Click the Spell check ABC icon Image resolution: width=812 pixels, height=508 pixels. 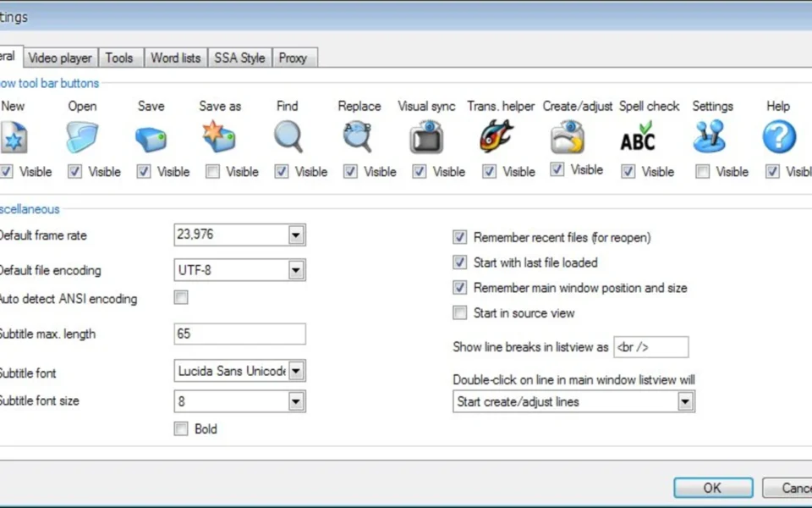638,136
